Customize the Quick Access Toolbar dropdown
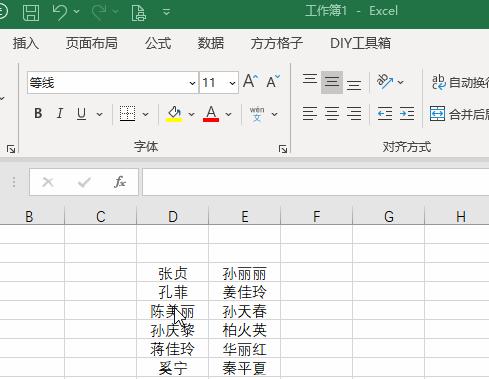489x379 pixels. pyautogui.click(x=166, y=12)
